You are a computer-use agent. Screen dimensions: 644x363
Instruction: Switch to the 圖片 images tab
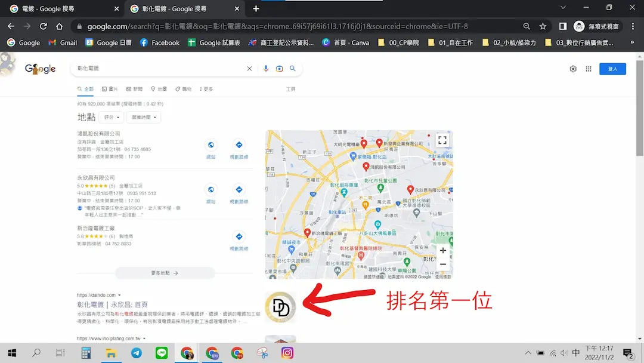110,89
